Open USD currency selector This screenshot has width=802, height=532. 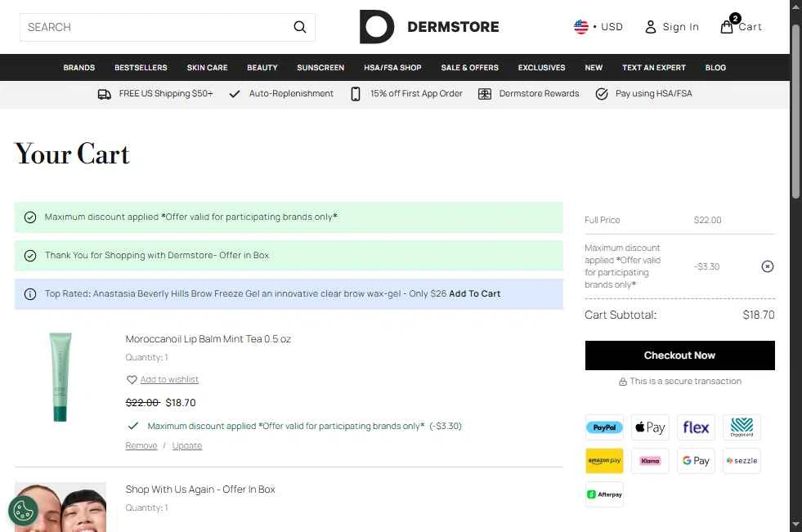612,27
